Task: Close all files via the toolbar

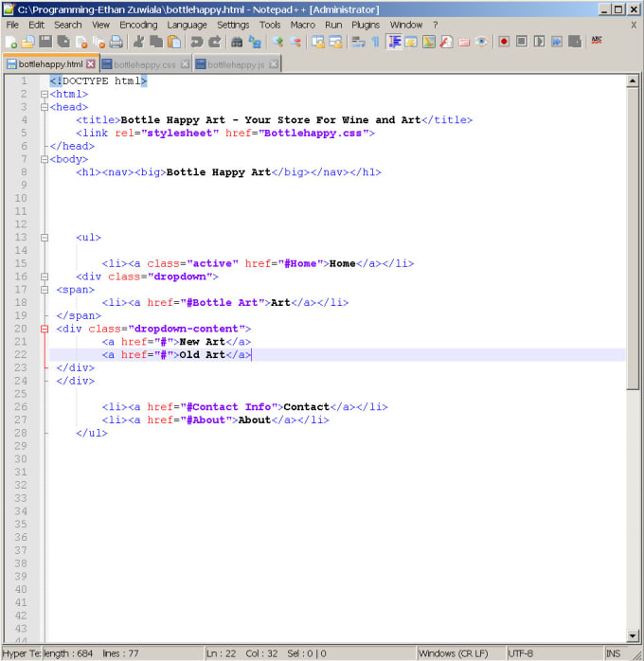Action: tap(99, 42)
